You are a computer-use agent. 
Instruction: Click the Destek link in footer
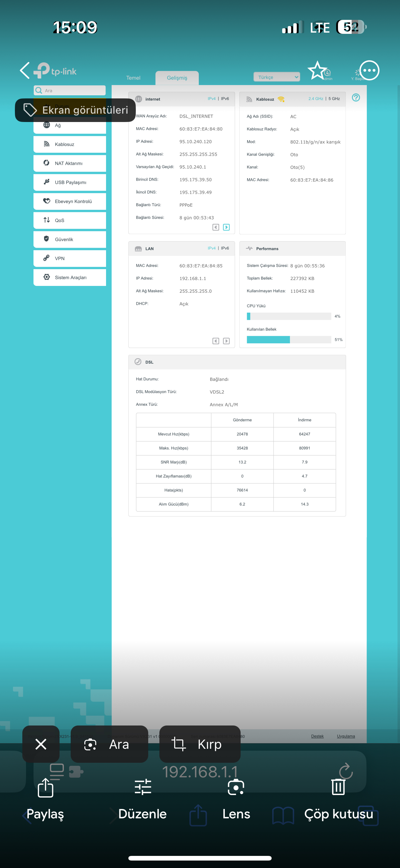(317, 736)
